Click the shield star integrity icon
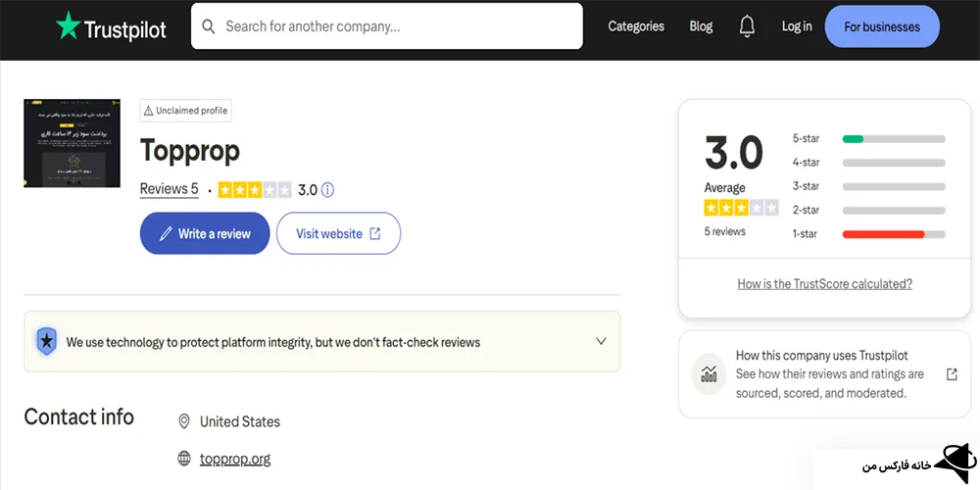 click(x=46, y=342)
